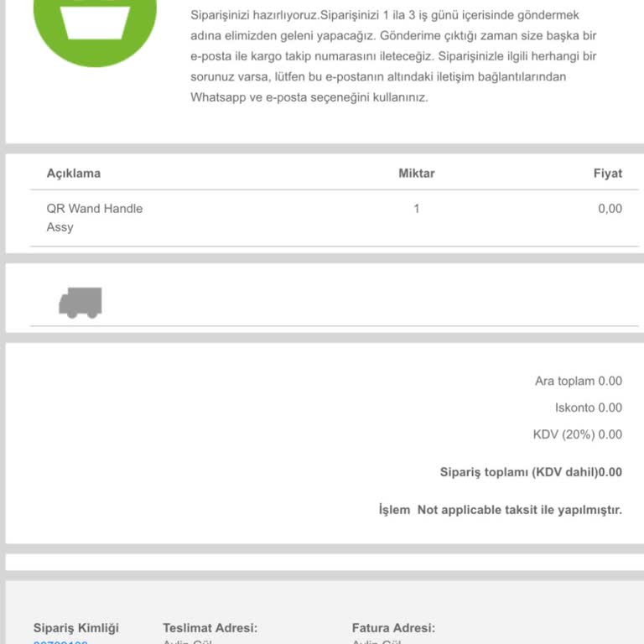
Task: Click the quantity value 1 in the table
Action: (x=416, y=209)
